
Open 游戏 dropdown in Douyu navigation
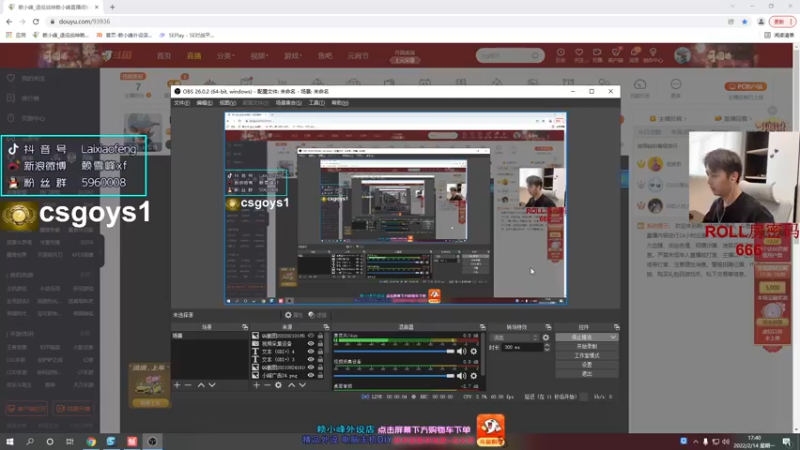pyautogui.click(x=293, y=56)
